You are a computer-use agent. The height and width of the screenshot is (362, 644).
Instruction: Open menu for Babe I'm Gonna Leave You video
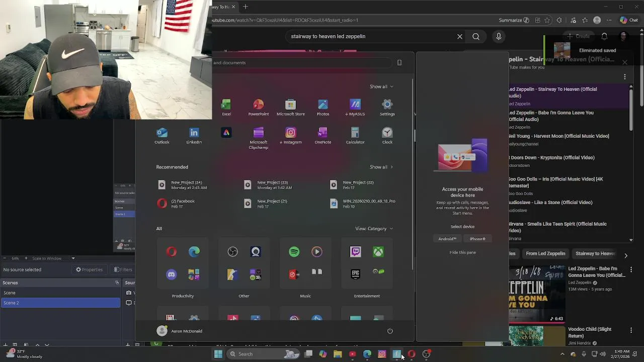[x=631, y=270]
